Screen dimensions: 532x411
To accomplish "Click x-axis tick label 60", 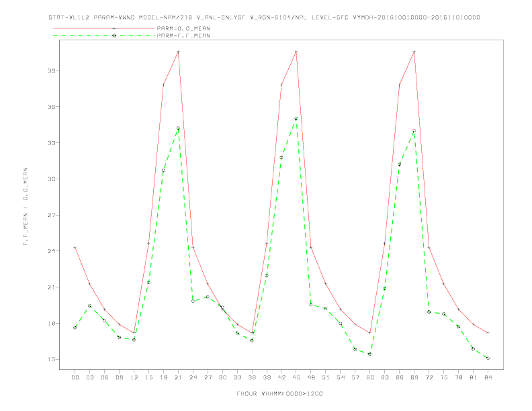I will coord(370,377).
